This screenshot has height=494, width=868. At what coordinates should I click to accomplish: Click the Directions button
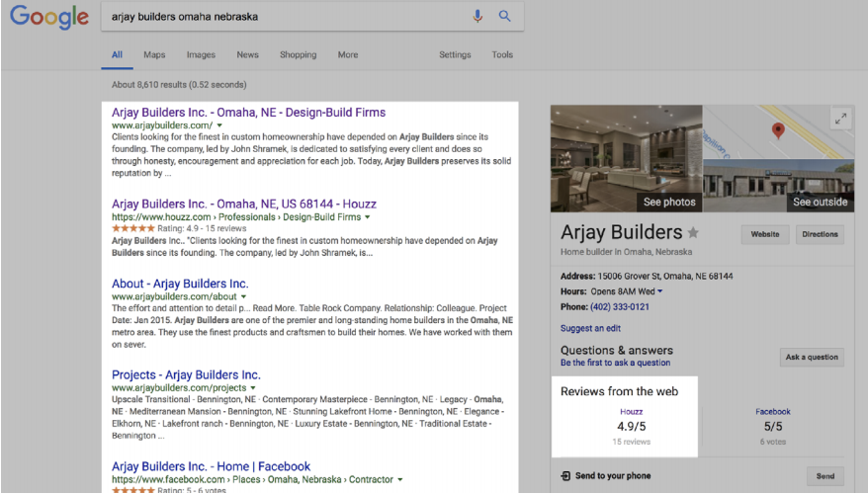point(821,235)
